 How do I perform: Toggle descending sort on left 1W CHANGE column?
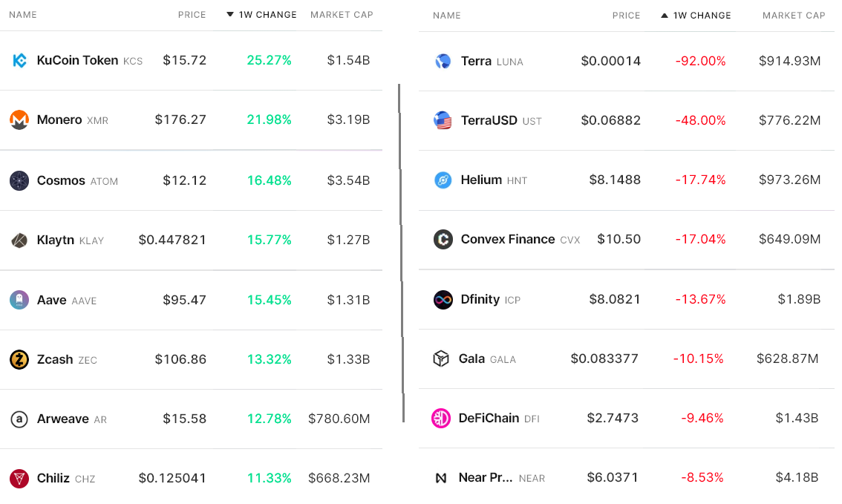pyautogui.click(x=261, y=14)
